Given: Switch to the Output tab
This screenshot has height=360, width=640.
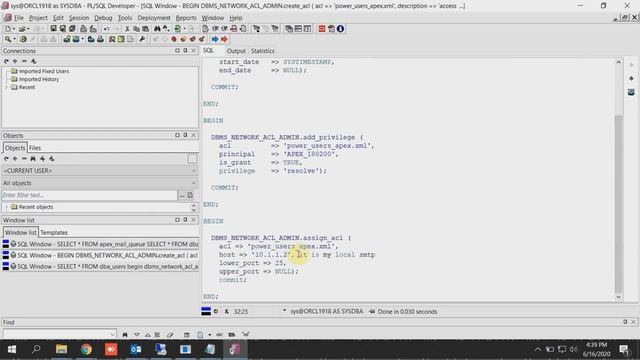Looking at the screenshot, I should [236, 51].
